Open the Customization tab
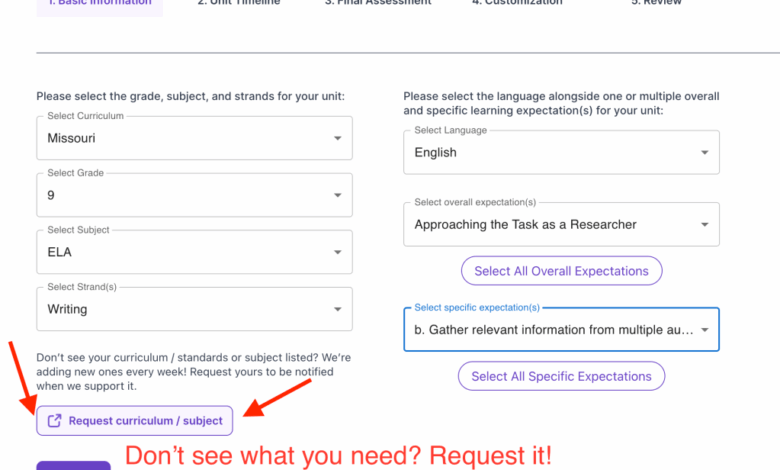The image size is (780, 470). pyautogui.click(x=517, y=2)
